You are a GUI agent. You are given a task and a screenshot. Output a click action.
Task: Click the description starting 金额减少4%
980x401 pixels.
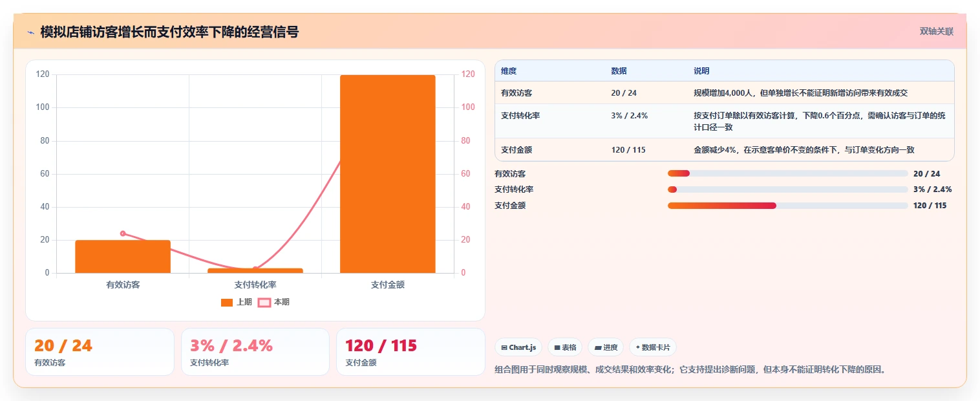804,150
